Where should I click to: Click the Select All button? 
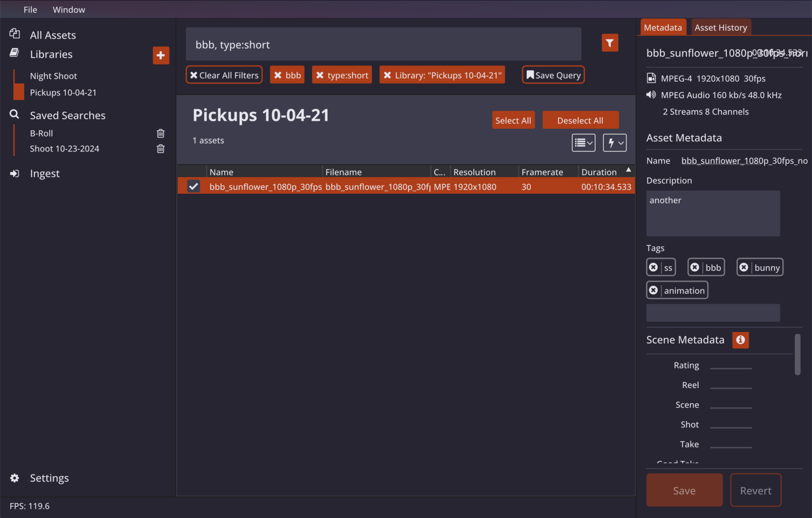(513, 120)
